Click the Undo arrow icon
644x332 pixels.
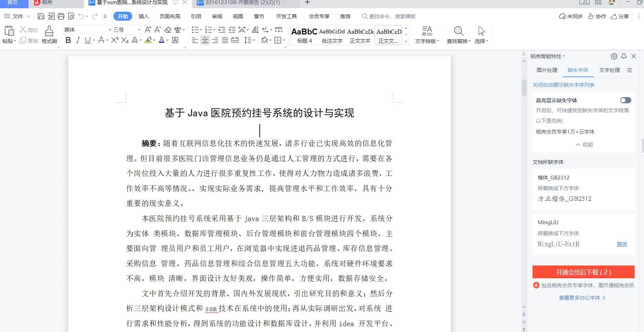click(x=81, y=16)
